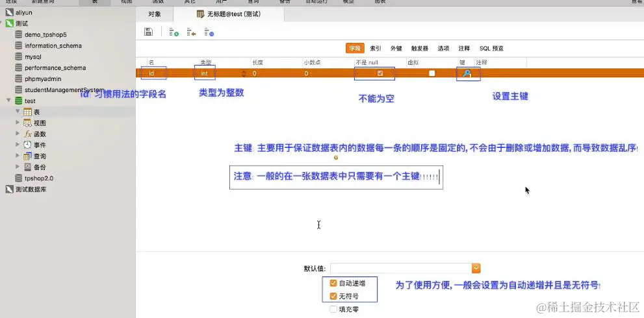Enable the 填充零 checkbox

333,310
